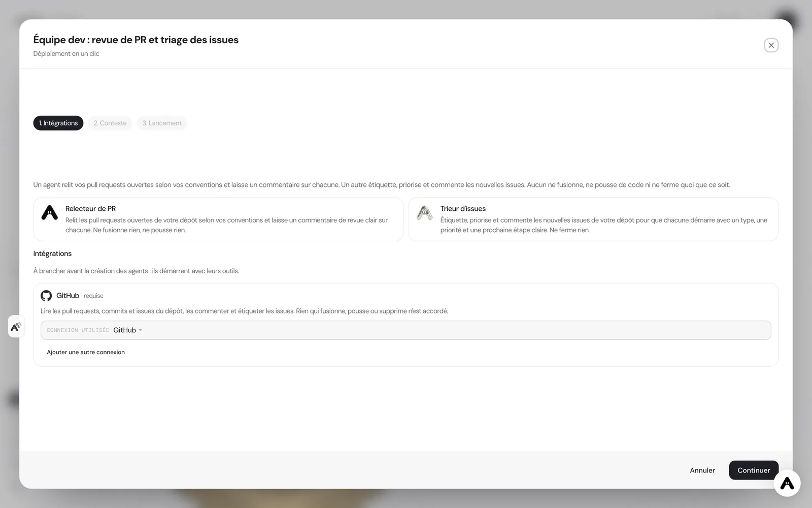Image resolution: width=812 pixels, height=508 pixels.
Task: Select the 1. Intégrations step
Action: pyautogui.click(x=58, y=123)
